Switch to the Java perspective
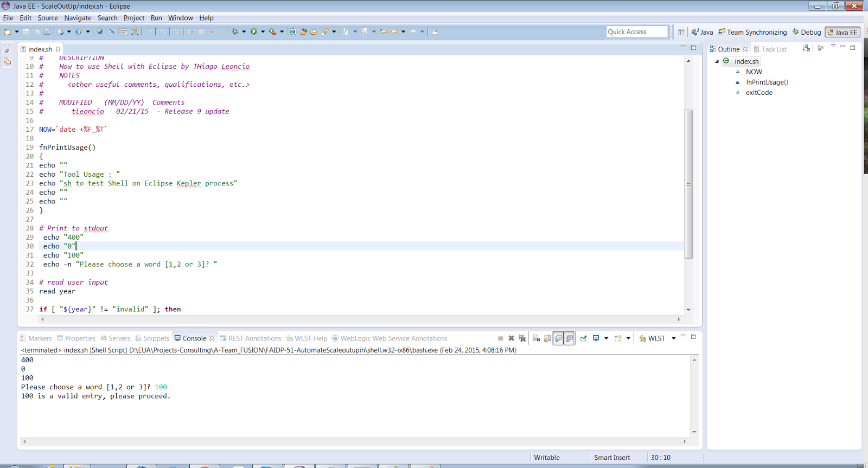 point(702,32)
